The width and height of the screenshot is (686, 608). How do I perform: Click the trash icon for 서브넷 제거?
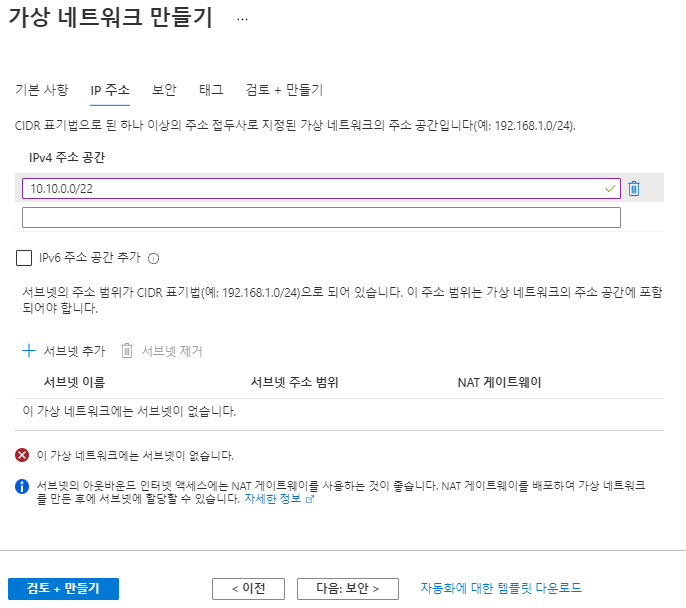coord(127,350)
